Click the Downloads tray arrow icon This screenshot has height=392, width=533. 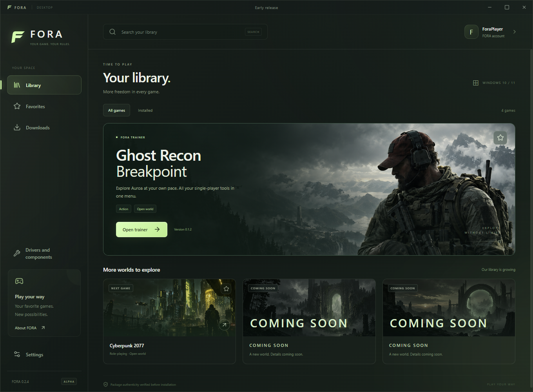[17, 127]
